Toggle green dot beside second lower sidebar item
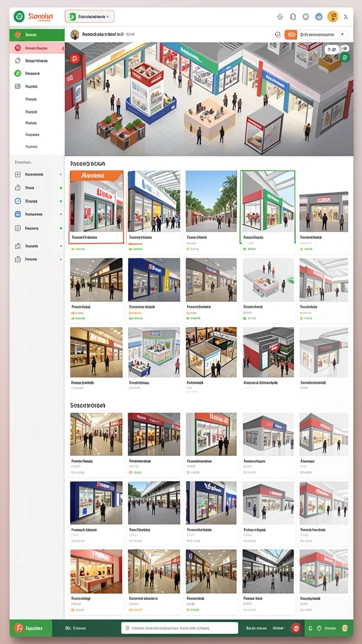This screenshot has width=362, height=644. click(61, 187)
